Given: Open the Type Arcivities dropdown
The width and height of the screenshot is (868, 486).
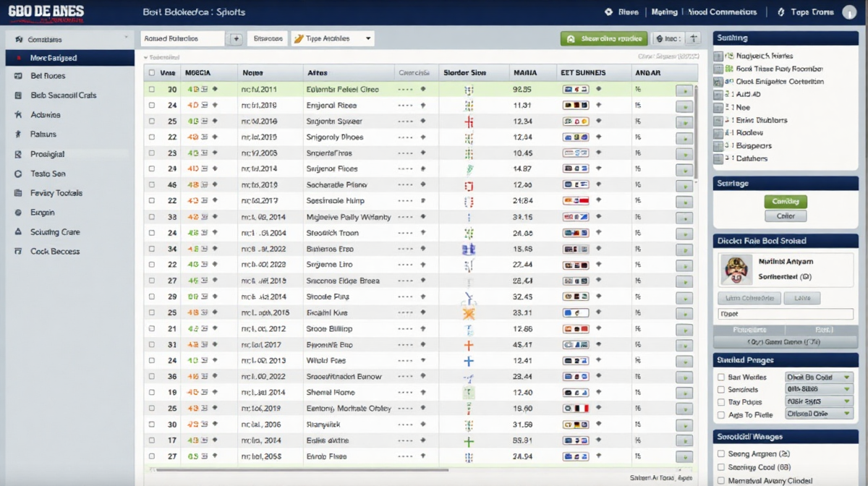Looking at the screenshot, I should (x=333, y=39).
